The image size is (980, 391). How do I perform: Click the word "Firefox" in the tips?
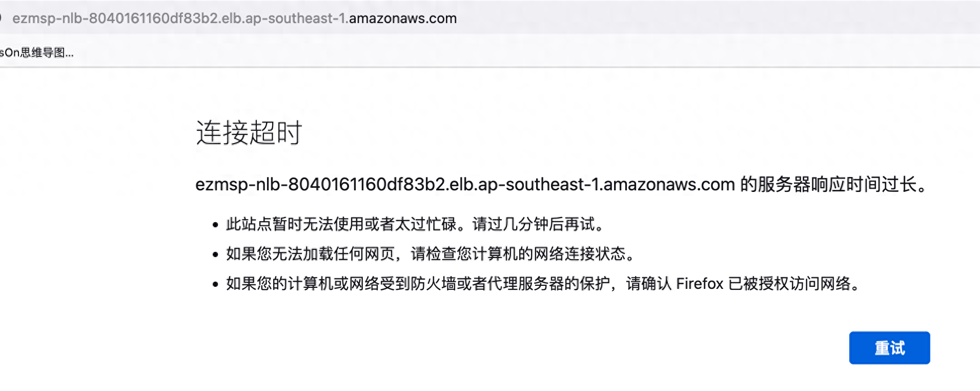coord(700,284)
